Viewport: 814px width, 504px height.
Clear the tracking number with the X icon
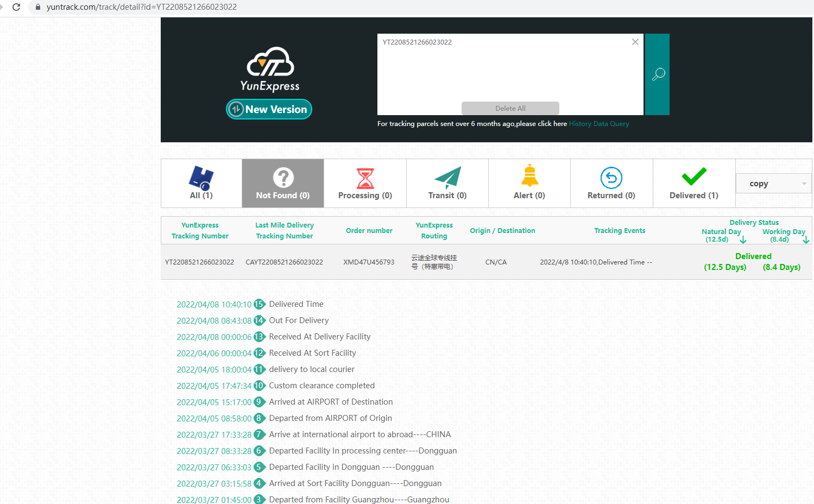click(x=635, y=42)
